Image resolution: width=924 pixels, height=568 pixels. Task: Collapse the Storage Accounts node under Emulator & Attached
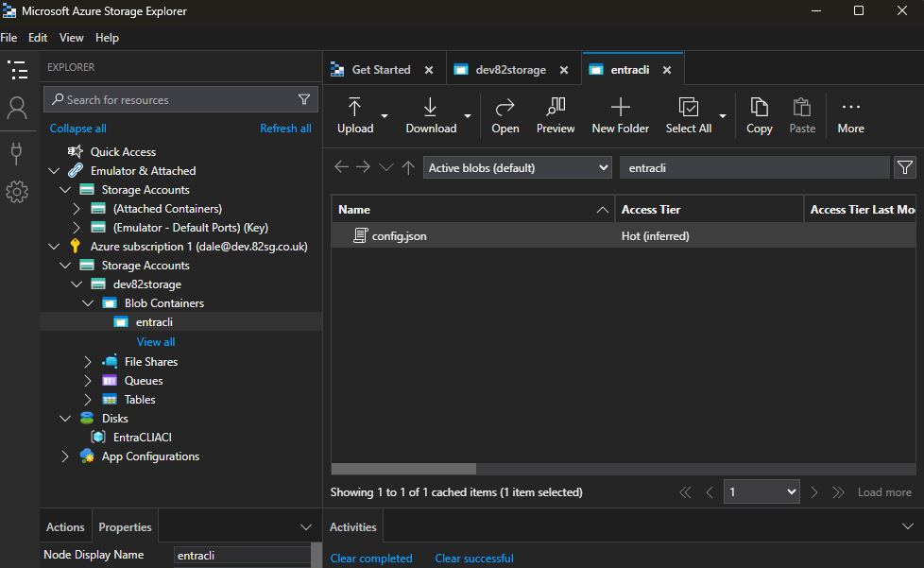[65, 190]
